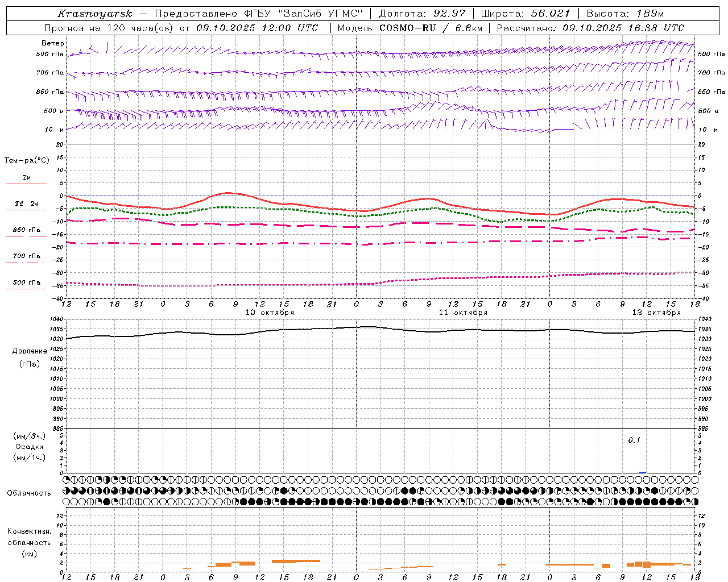Click the 'Высота: 189м' header field
Image resolution: width=728 pixels, height=582 pixels.
tap(625, 14)
